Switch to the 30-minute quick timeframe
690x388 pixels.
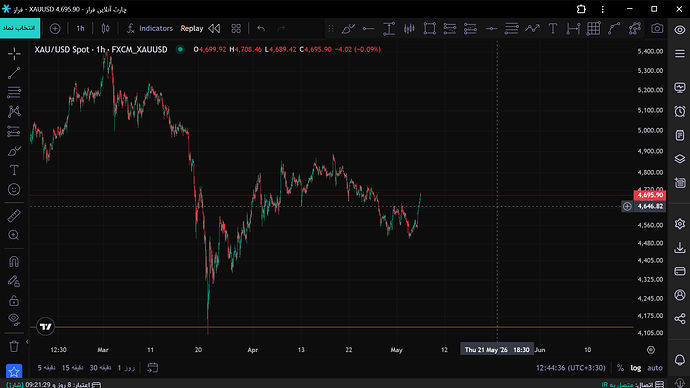coord(100,368)
